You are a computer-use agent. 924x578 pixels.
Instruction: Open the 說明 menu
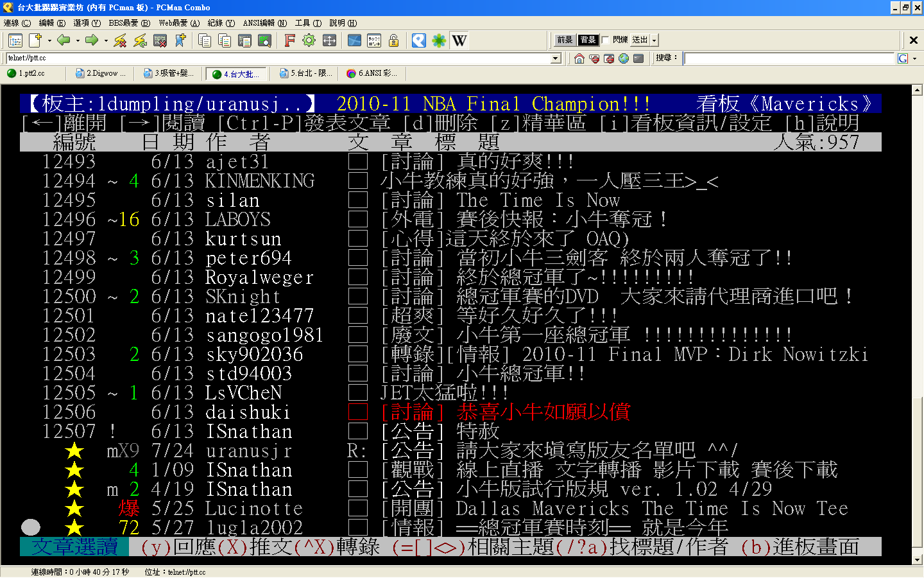tap(343, 23)
